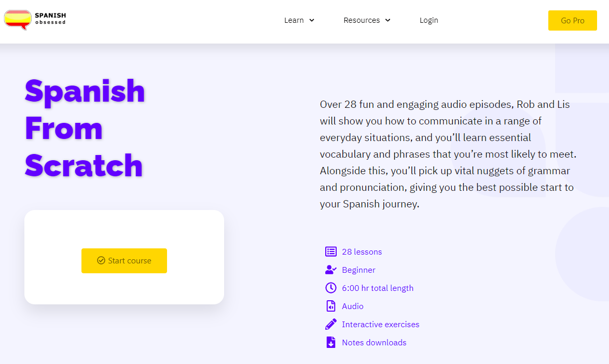Viewport: 609px width, 364px height.
Task: Click the Beginner user-check icon
Action: [x=331, y=270]
